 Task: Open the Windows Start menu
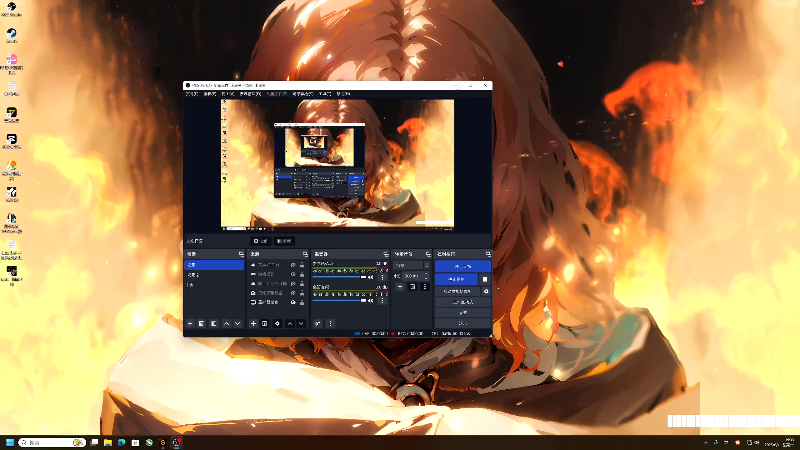pos(10,442)
